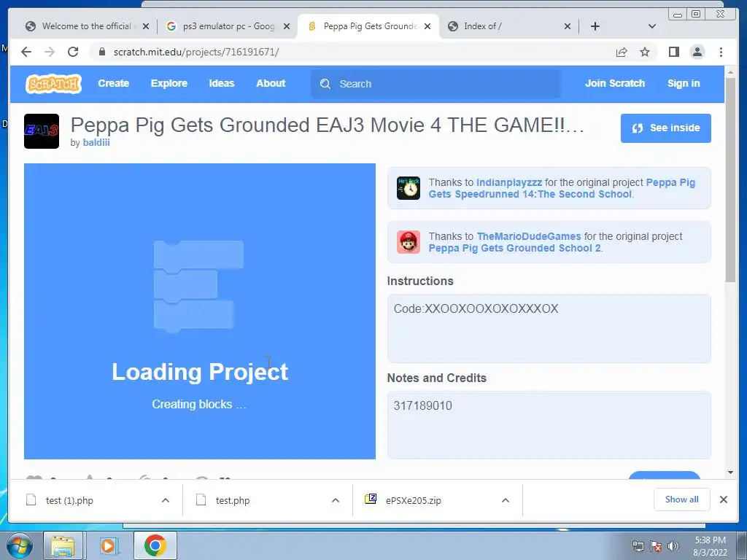Viewport: 747px width, 560px height.
Task: Switch to Welcome to the official tab
Action: [86, 26]
